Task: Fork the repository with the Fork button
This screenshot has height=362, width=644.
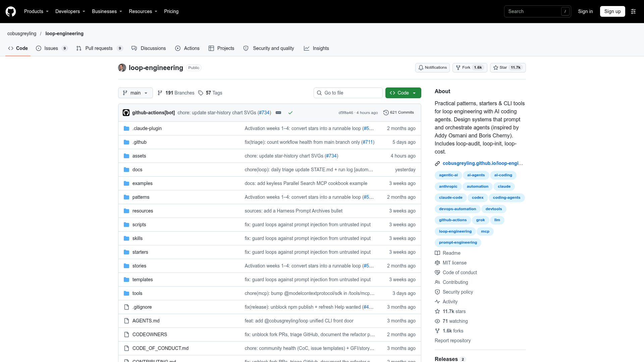Action: coord(470,68)
